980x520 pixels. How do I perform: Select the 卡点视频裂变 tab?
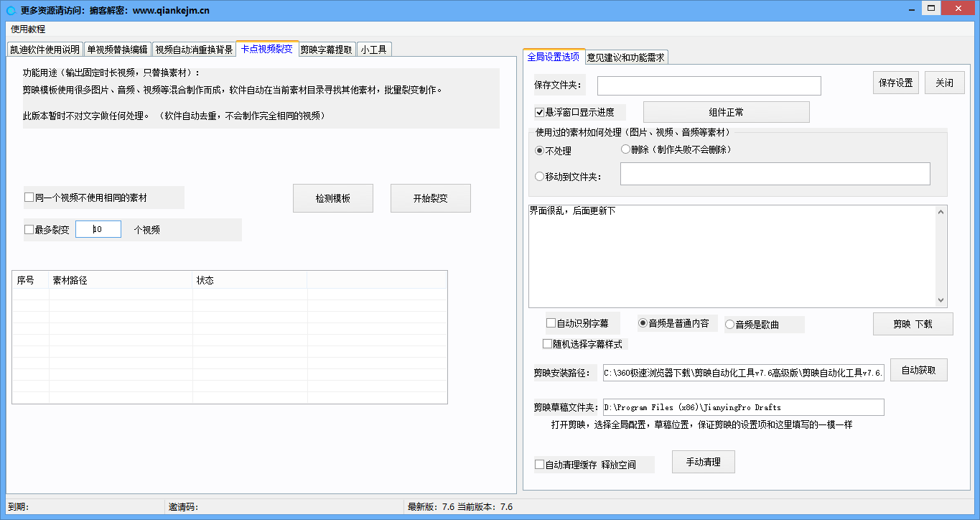(x=266, y=49)
